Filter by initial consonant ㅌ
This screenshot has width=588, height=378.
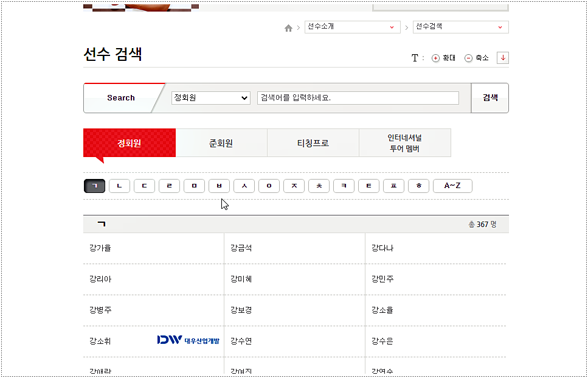pos(368,186)
